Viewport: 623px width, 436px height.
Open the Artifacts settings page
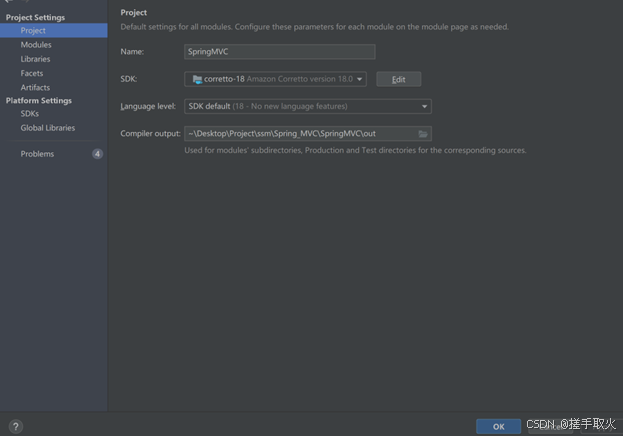click(35, 87)
